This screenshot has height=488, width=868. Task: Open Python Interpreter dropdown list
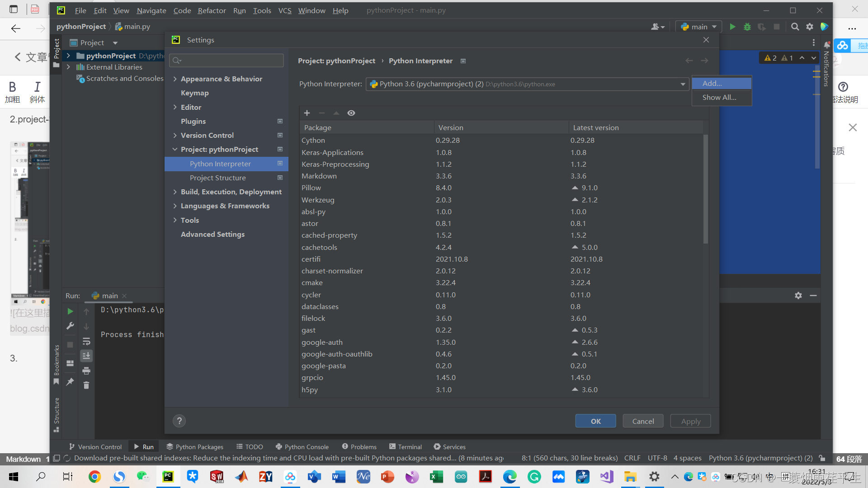click(683, 84)
